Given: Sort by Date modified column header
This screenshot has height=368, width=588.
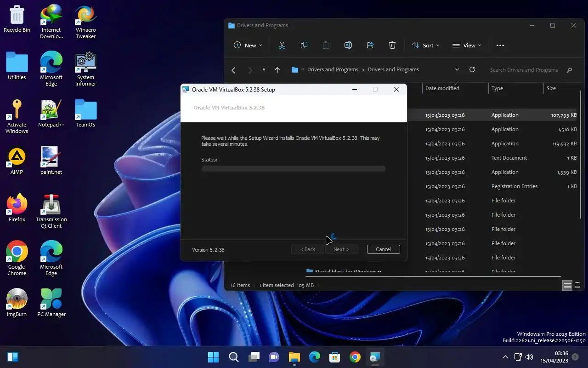Looking at the screenshot, I should [x=455, y=88].
